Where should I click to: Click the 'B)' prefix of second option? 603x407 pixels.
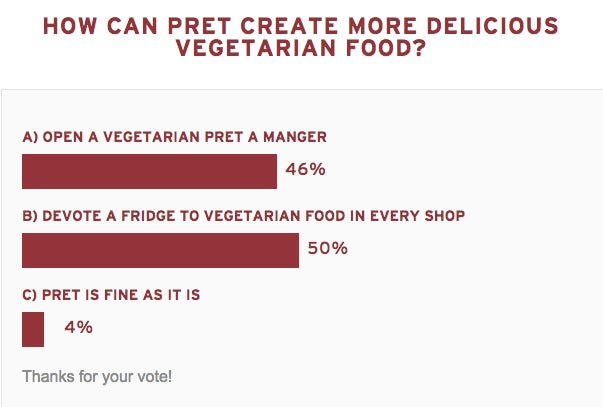30,216
